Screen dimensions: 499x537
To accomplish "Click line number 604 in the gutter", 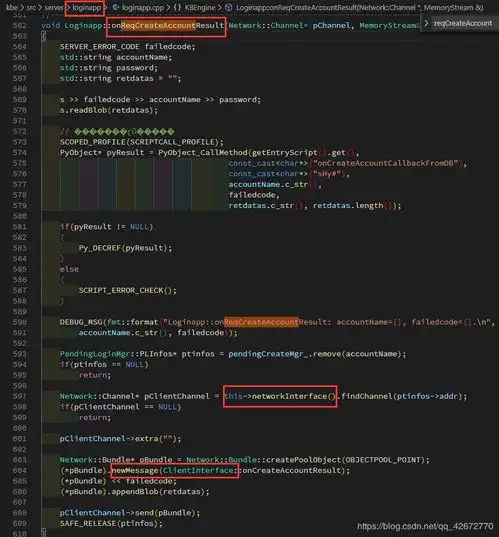I will 20,470.
